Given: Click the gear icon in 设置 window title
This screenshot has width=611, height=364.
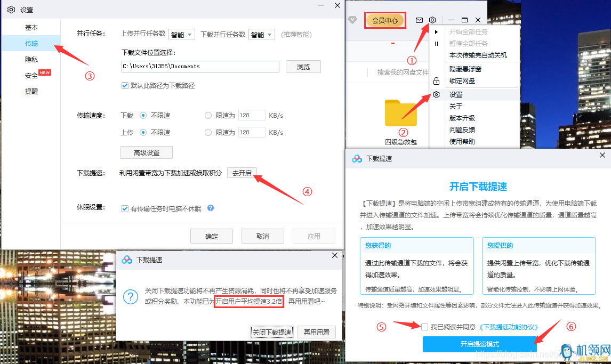Looking at the screenshot, I should [11, 10].
